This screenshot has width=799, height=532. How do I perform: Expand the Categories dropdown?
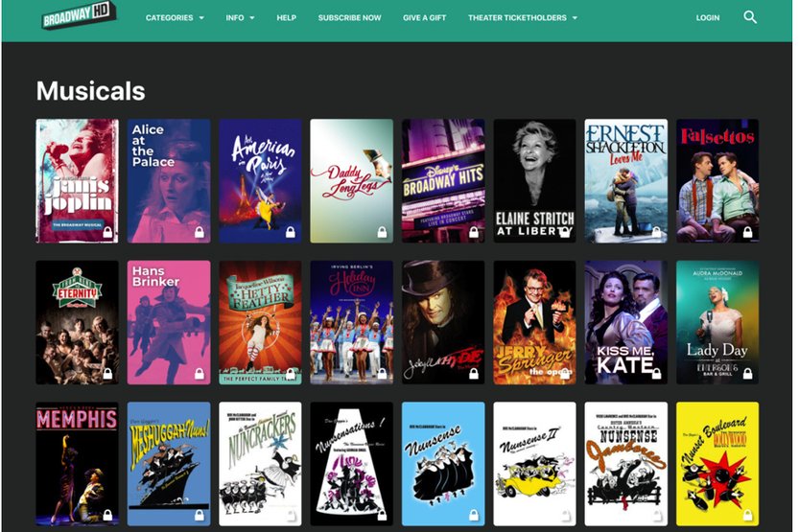(175, 18)
